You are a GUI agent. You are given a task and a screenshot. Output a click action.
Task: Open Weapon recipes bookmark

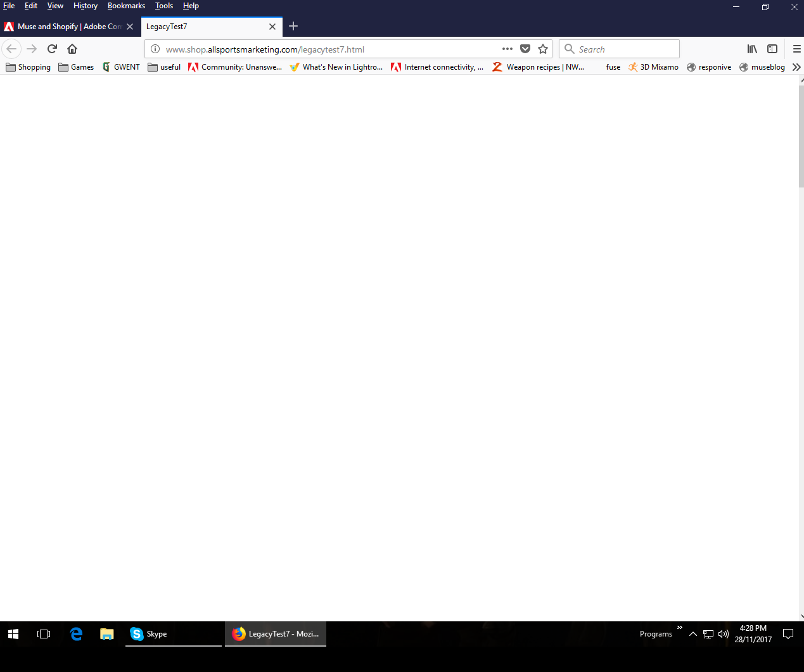(539, 67)
